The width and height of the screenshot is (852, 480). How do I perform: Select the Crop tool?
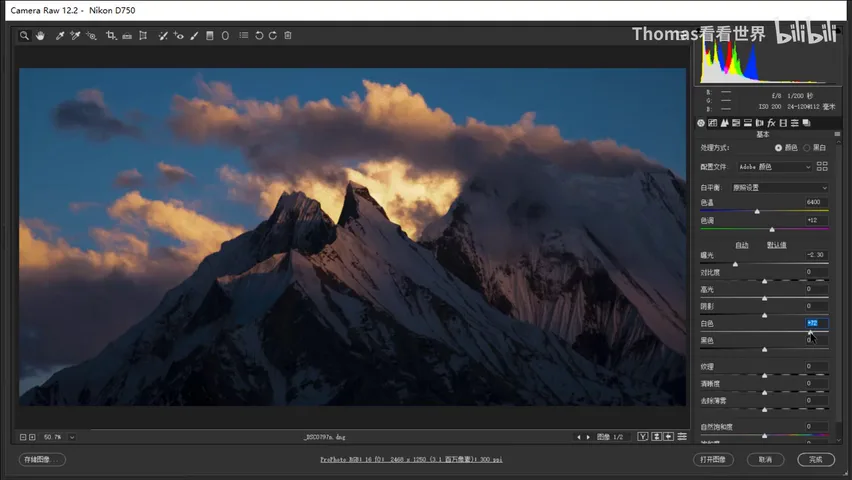pyautogui.click(x=111, y=35)
